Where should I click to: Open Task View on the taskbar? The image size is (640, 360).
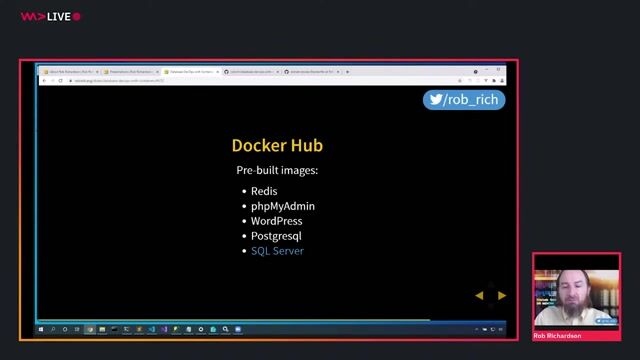click(x=77, y=329)
